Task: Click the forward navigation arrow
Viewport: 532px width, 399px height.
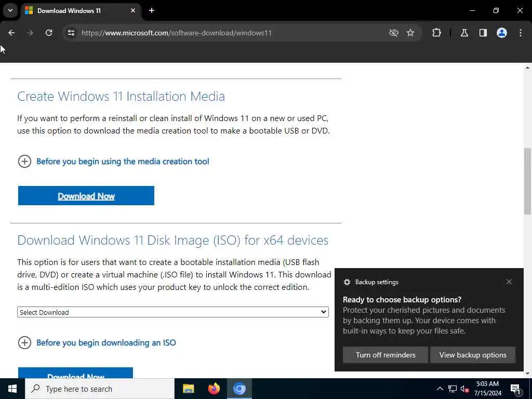Action: click(x=30, y=33)
